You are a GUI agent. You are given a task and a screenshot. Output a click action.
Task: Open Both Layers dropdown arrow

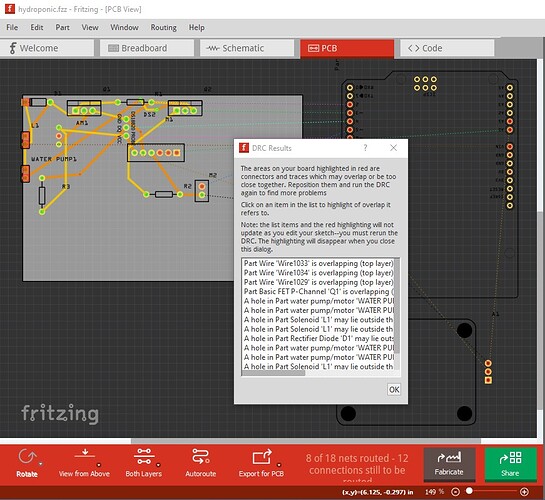click(x=158, y=465)
